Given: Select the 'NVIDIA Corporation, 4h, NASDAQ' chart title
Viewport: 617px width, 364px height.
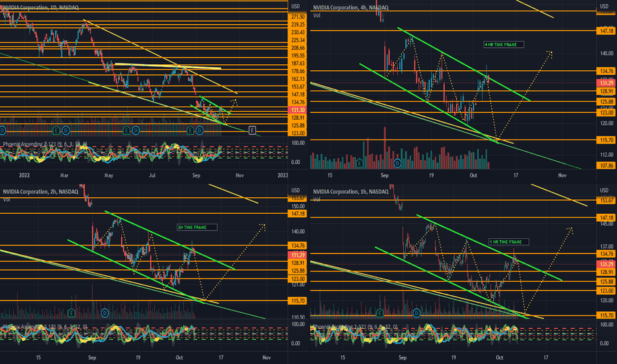Looking at the screenshot, I should (x=351, y=7).
